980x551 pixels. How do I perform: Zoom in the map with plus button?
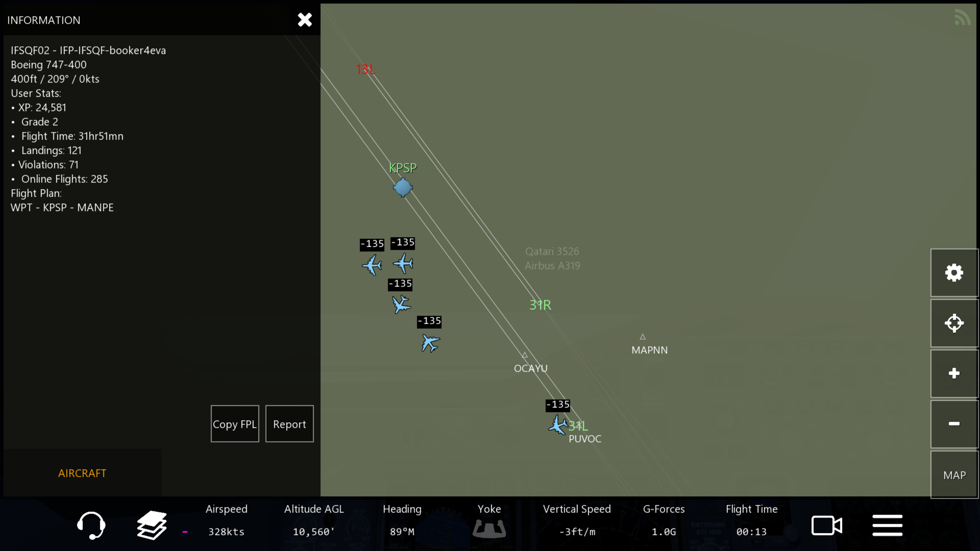(x=954, y=373)
